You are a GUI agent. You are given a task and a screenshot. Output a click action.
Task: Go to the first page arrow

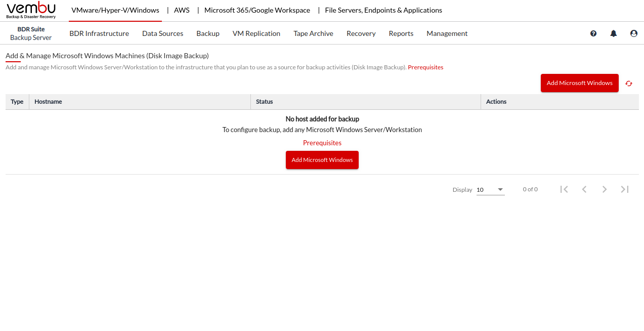pos(564,189)
